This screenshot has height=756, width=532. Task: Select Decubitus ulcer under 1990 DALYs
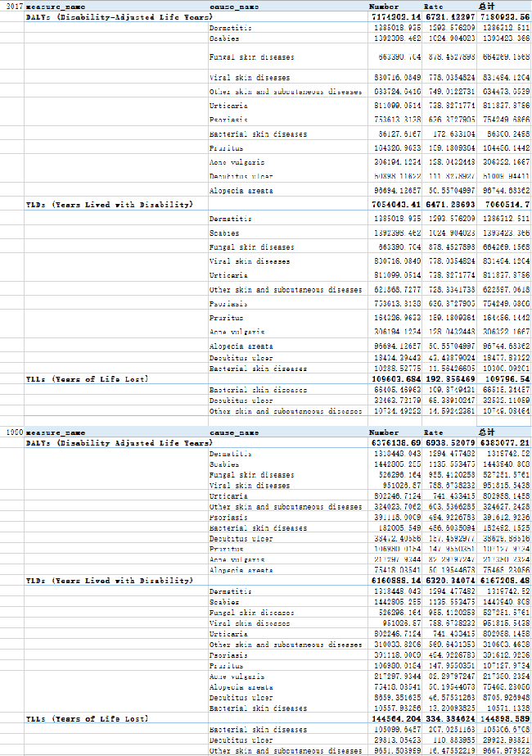241,539
